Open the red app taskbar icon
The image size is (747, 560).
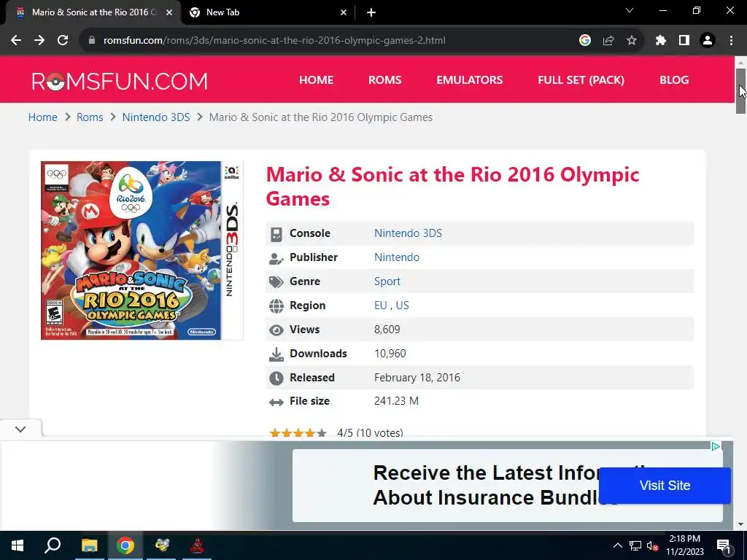click(x=197, y=545)
